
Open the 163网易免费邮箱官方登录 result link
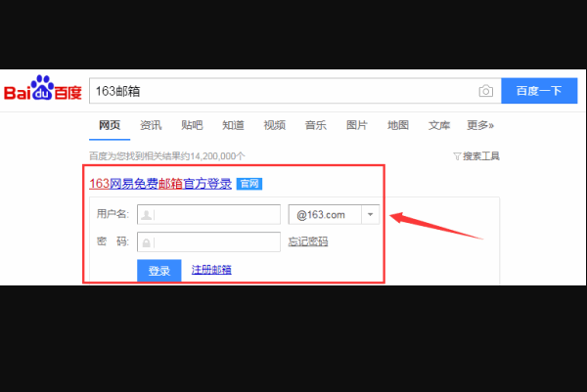pyautogui.click(x=160, y=184)
